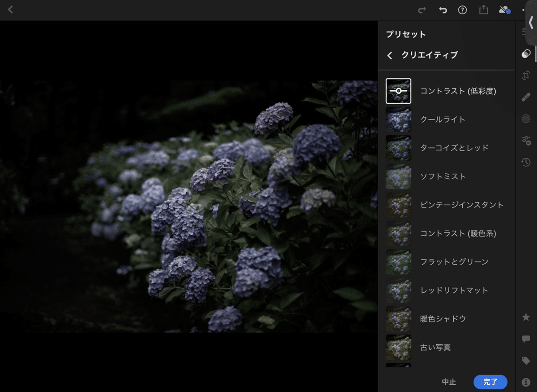Cancel with the 中止 button
The height and width of the screenshot is (392, 537).
449,382
